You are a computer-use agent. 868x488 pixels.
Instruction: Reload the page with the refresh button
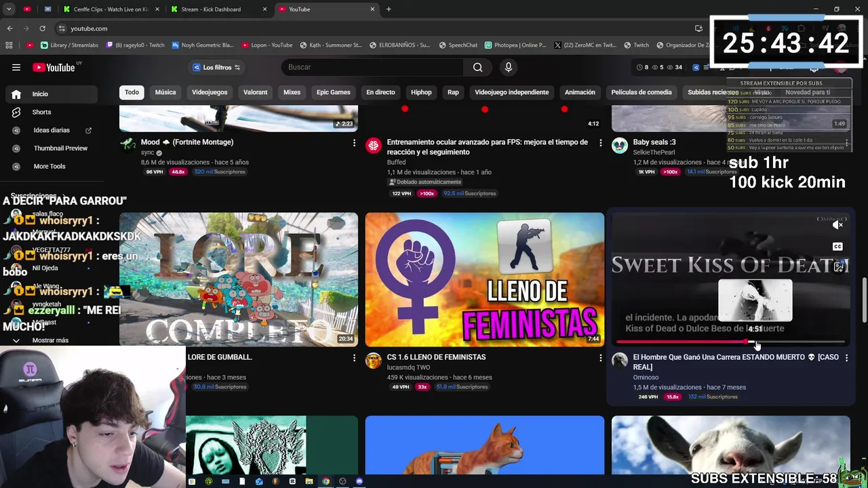pyautogui.click(x=42, y=28)
